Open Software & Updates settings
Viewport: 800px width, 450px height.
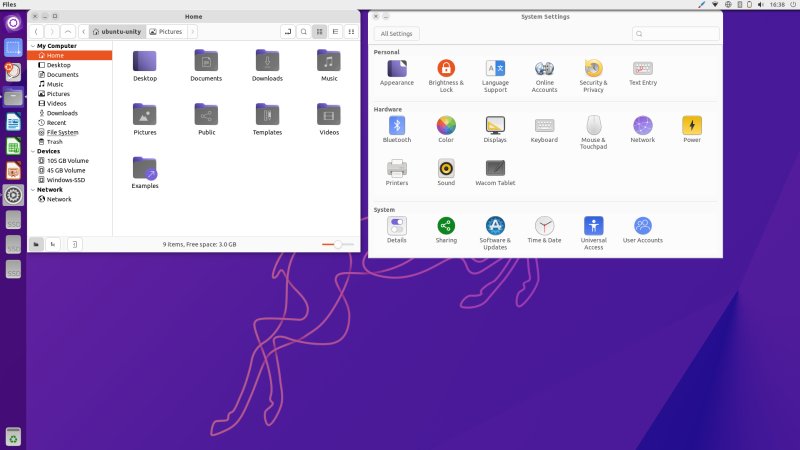(495, 233)
